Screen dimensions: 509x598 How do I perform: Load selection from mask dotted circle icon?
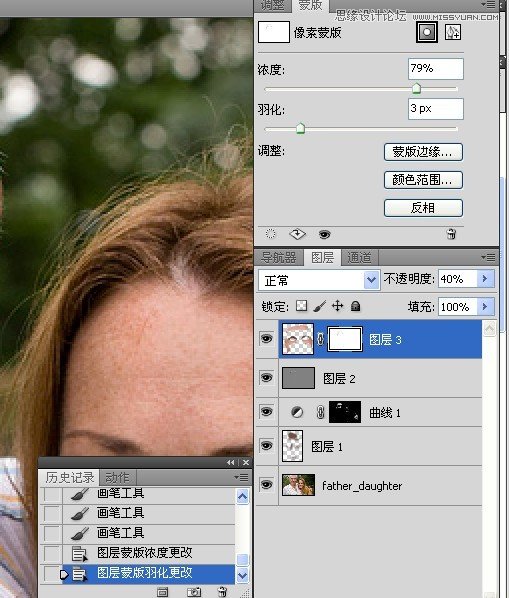270,234
